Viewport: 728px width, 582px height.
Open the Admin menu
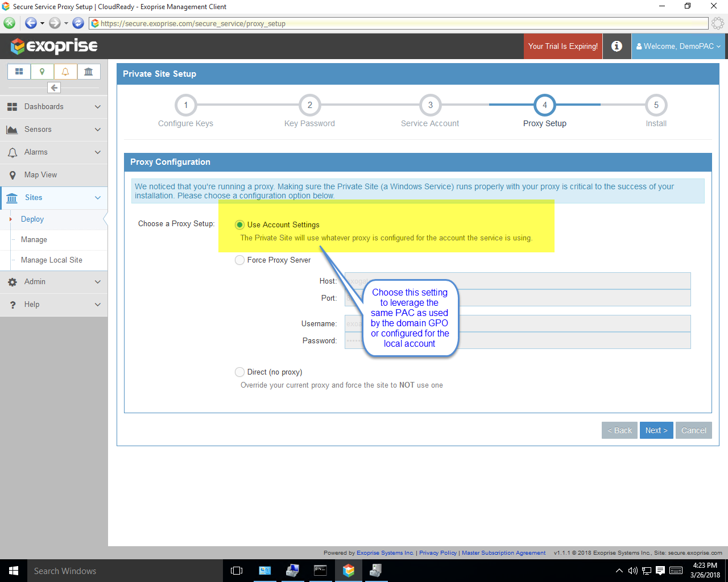click(x=54, y=282)
